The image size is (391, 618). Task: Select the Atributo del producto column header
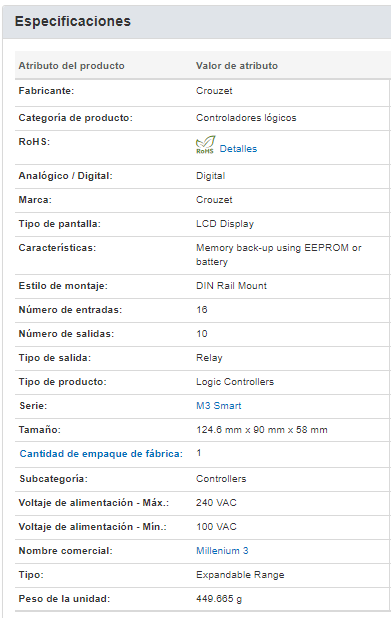pos(71,66)
